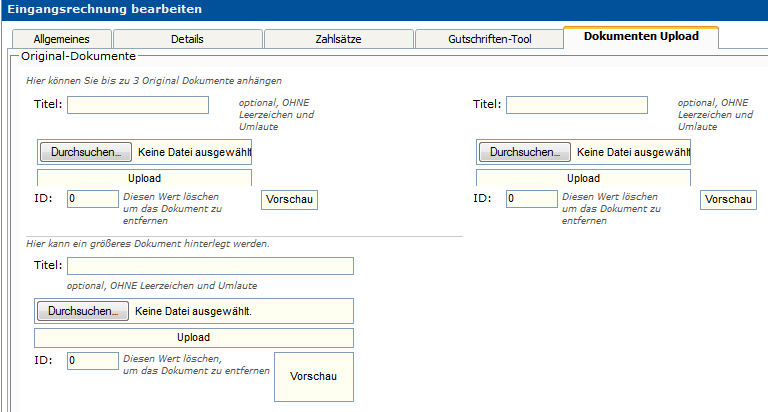Image resolution: width=768 pixels, height=412 pixels.
Task: Open Vorschau for the left original document
Action: pyautogui.click(x=289, y=200)
